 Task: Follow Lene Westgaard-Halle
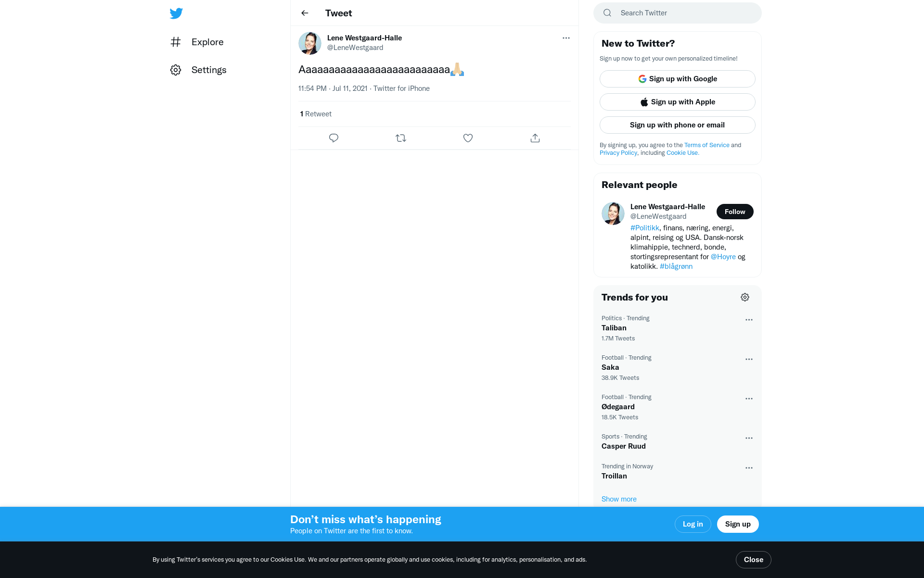[x=735, y=212]
